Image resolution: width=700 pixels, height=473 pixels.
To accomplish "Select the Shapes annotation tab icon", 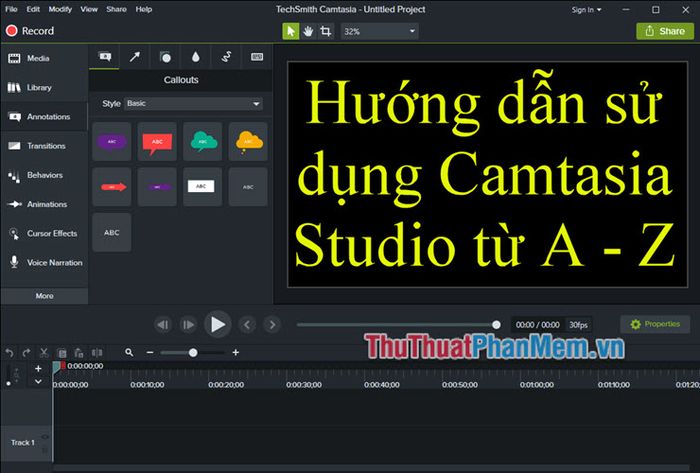I will [165, 57].
